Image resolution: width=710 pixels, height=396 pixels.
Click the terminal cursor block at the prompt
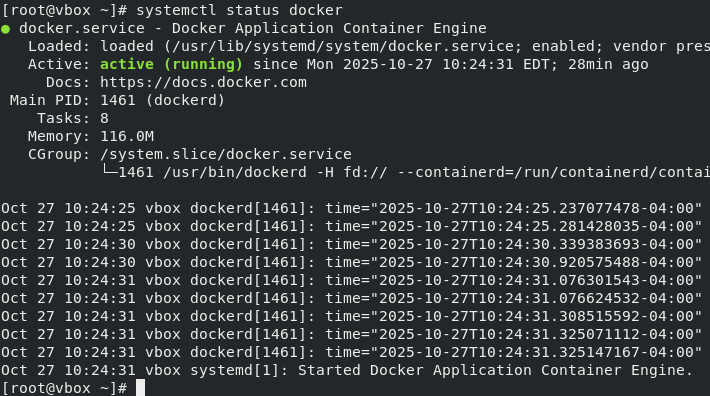[140, 388]
